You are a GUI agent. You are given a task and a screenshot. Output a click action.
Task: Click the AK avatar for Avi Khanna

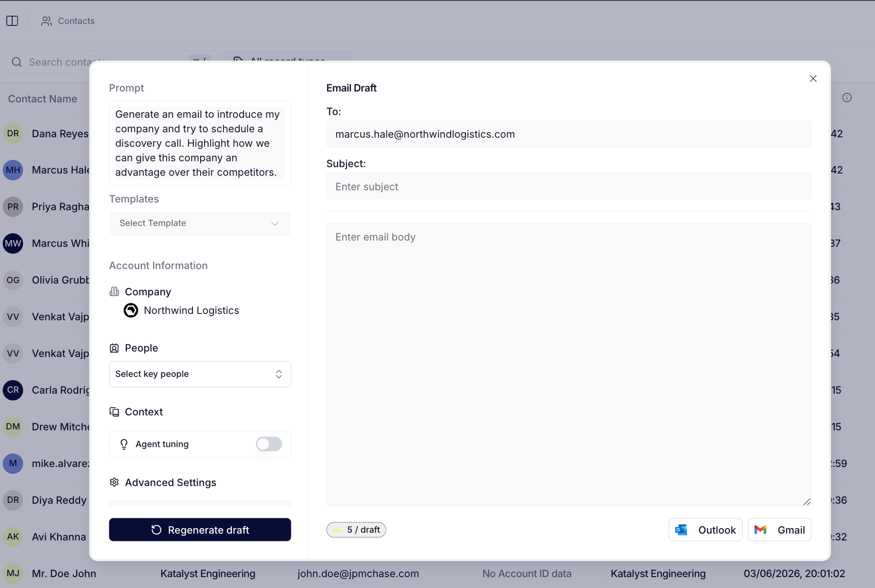[13, 537]
